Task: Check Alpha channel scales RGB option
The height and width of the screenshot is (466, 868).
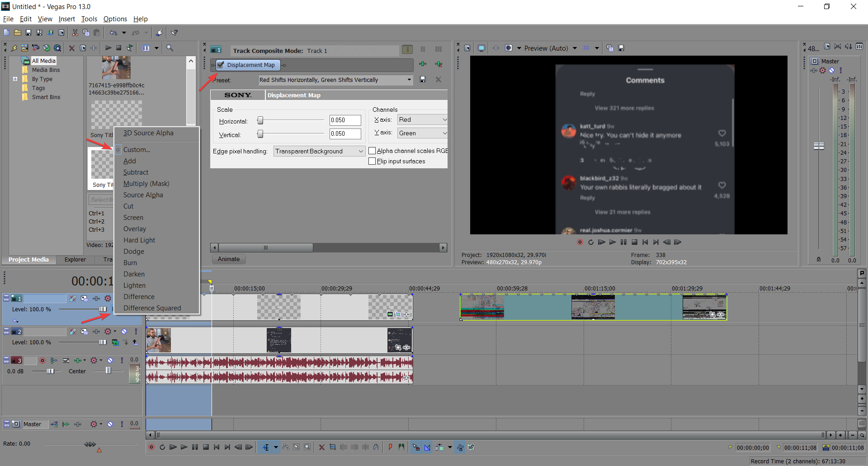Action: tap(372, 151)
